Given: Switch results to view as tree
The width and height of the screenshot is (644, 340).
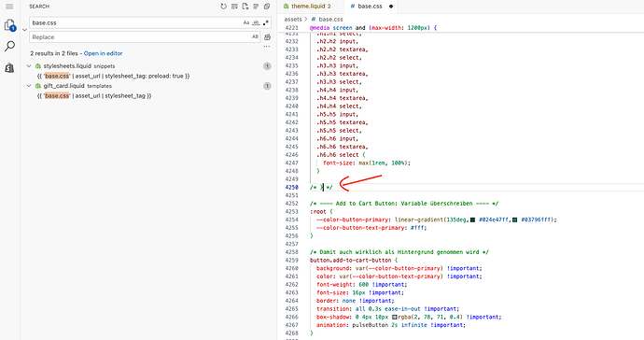Looking at the screenshot, I should pos(256,7).
